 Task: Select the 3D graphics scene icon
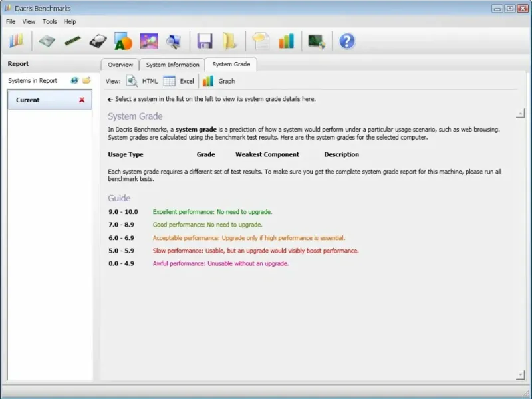(148, 41)
